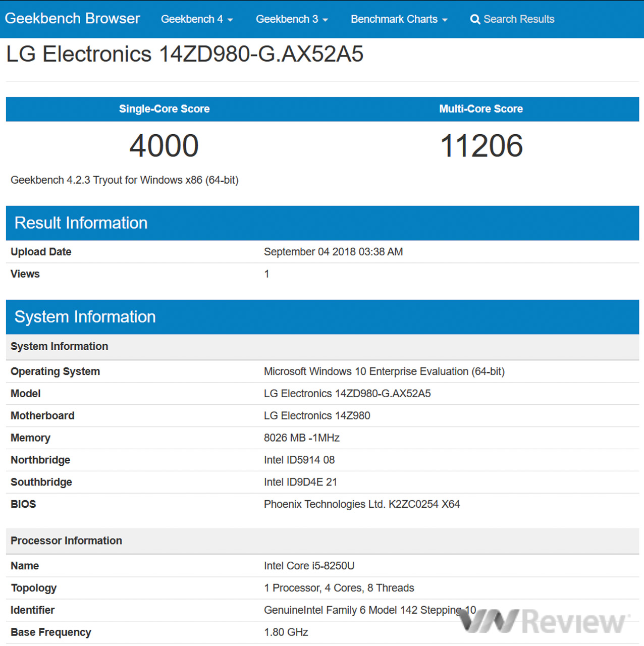Click the Topology row label
Viewport: 644px width, 646px height.
(34, 588)
